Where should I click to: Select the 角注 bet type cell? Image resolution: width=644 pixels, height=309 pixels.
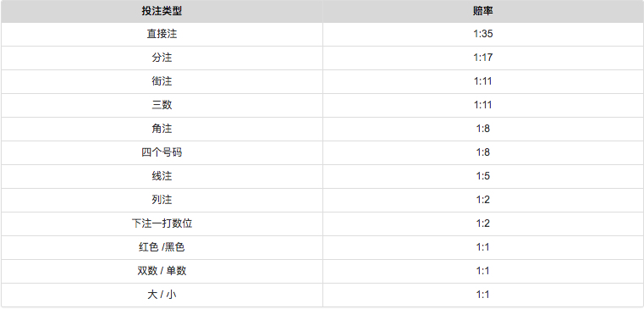[162, 129]
